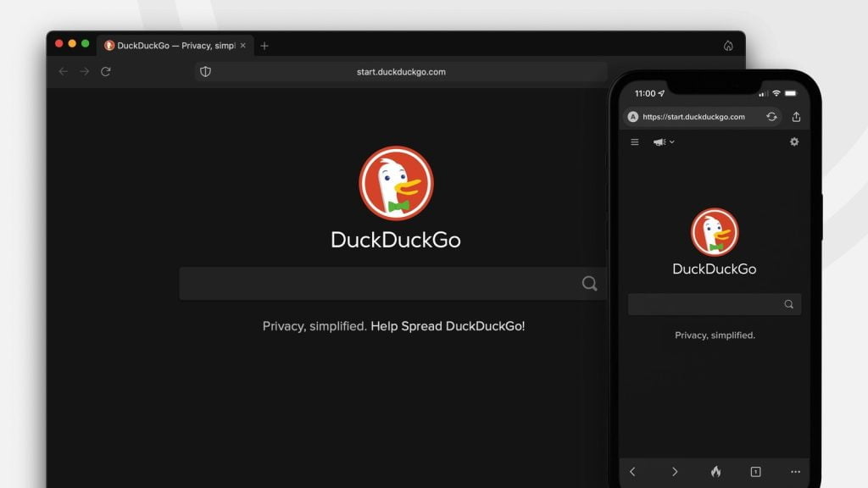This screenshot has width=868, height=488.
Task: Click the privacy shield in desktop address bar
Action: click(x=204, y=72)
